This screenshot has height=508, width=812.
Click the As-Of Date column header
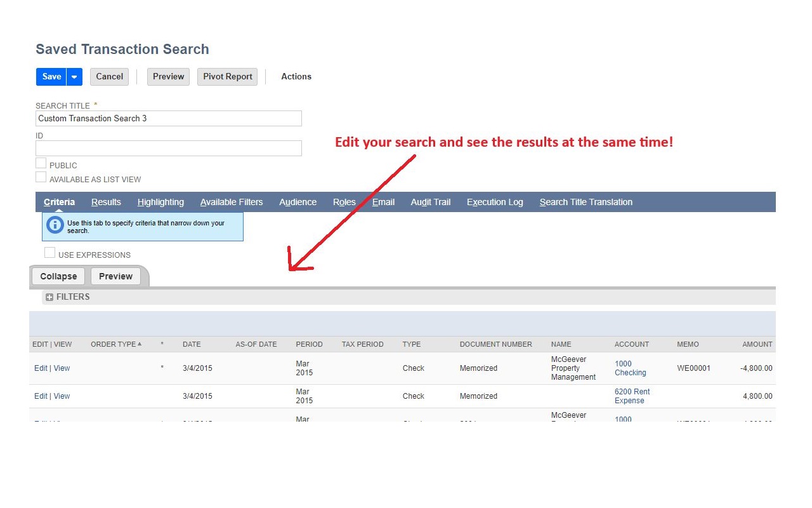(x=256, y=344)
